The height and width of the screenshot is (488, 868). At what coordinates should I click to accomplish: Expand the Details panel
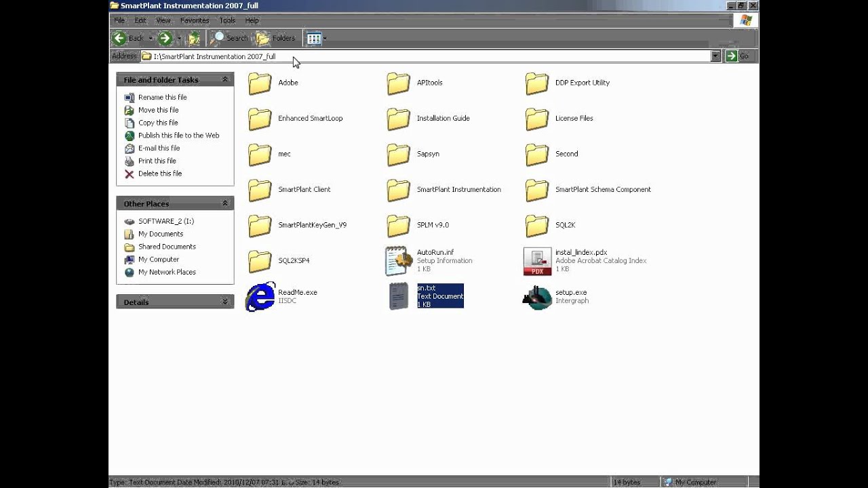[225, 302]
